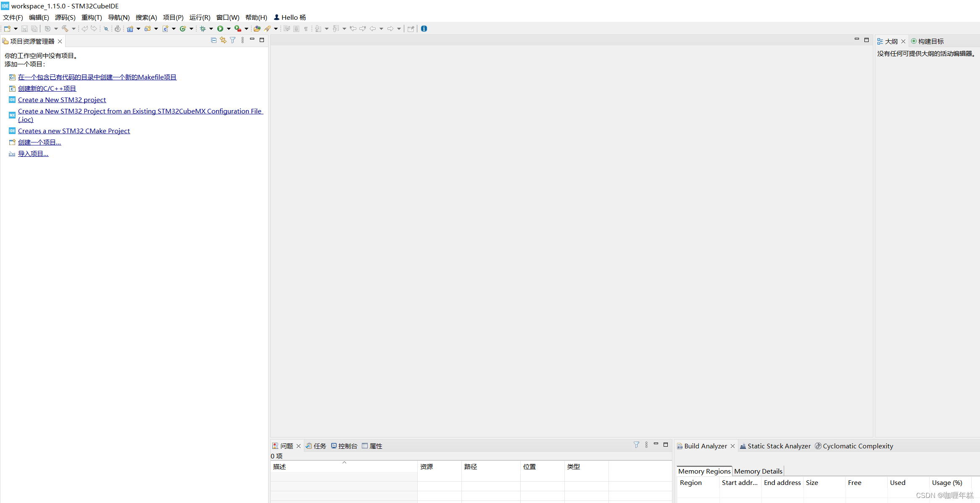Viewport: 980px width, 503px height.
Task: Open the 帮助(H) menu
Action: click(256, 17)
